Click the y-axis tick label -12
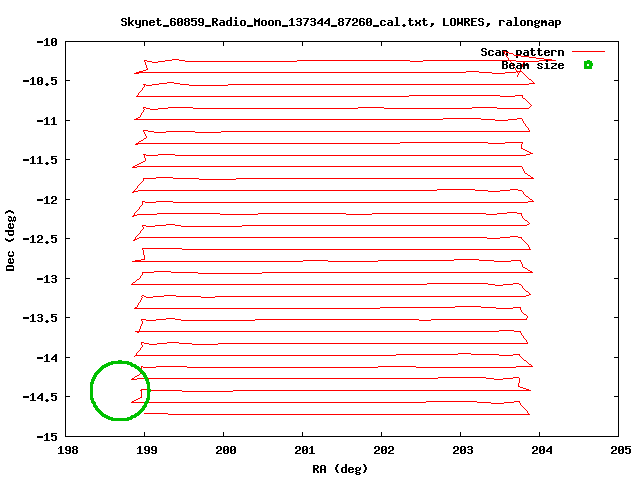This screenshot has height=480, width=640. pyautogui.click(x=47, y=200)
